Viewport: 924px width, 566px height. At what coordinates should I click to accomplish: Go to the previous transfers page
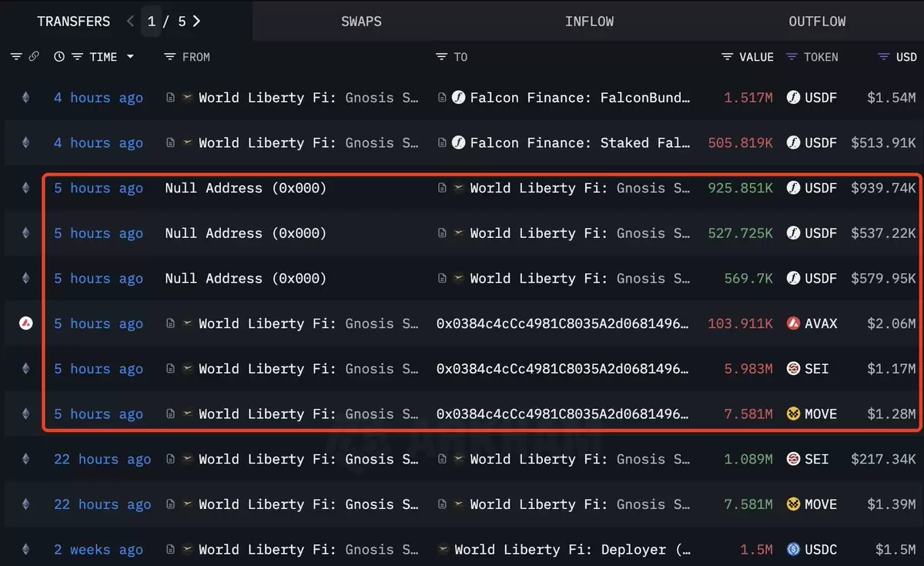(130, 22)
